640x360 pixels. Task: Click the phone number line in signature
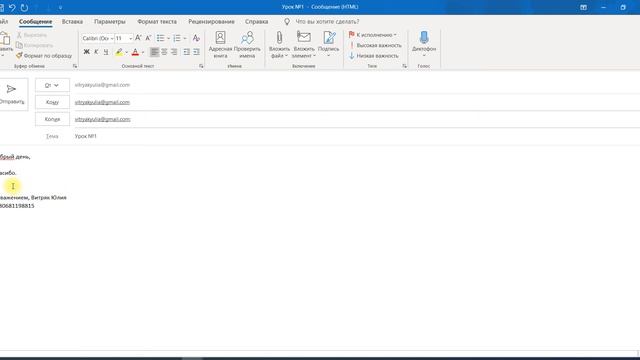pos(17,206)
